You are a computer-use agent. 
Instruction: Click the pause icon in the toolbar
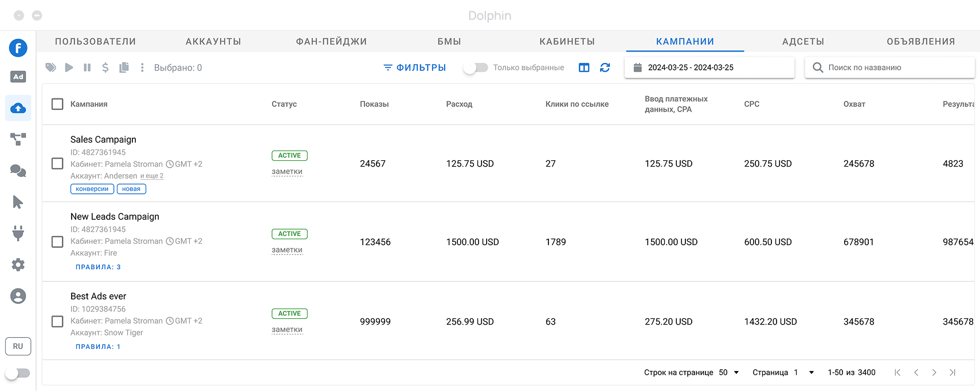point(87,68)
